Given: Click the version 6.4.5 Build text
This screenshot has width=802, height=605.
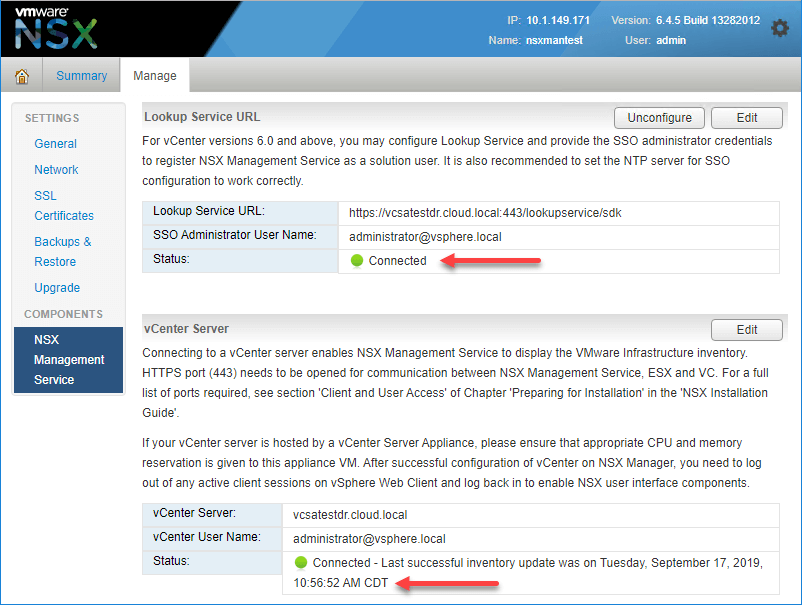Looking at the screenshot, I should tap(707, 20).
